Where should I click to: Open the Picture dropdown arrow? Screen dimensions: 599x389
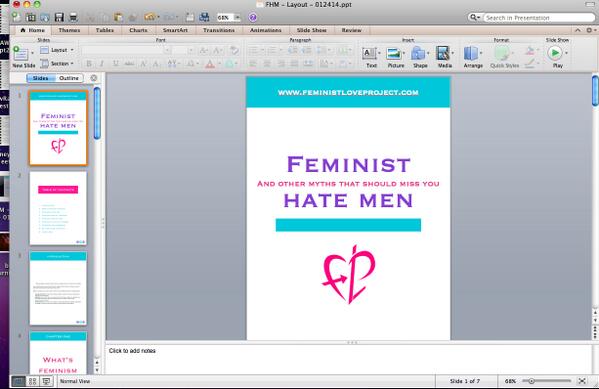(x=404, y=53)
